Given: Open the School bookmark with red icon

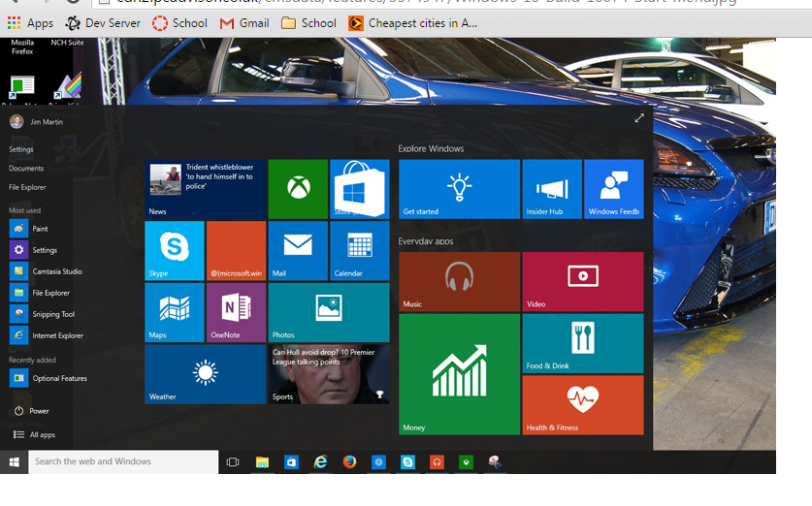Looking at the screenshot, I should pyautogui.click(x=179, y=23).
